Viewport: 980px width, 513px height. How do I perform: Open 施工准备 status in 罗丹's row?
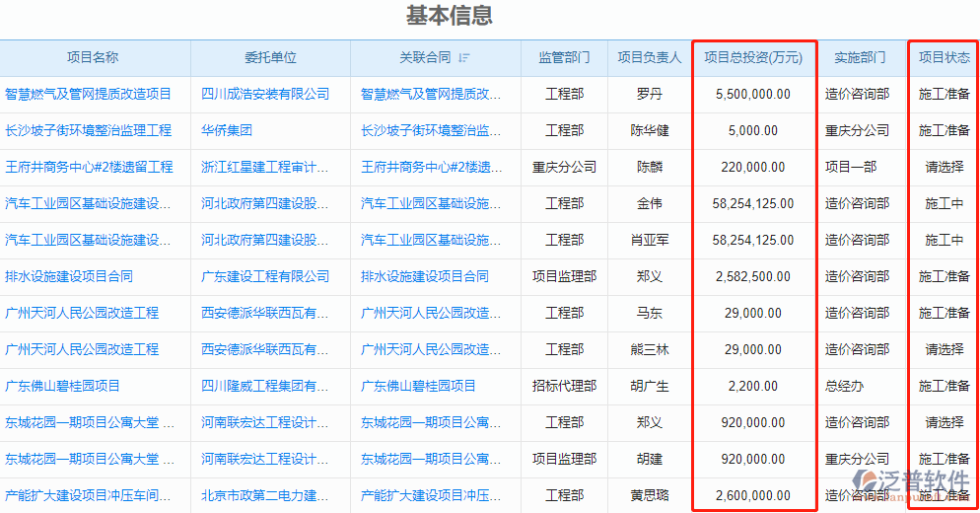coord(945,94)
